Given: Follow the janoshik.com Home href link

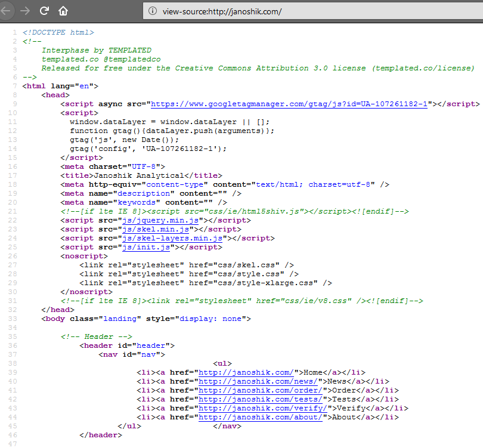Looking at the screenshot, I should 247,372.
